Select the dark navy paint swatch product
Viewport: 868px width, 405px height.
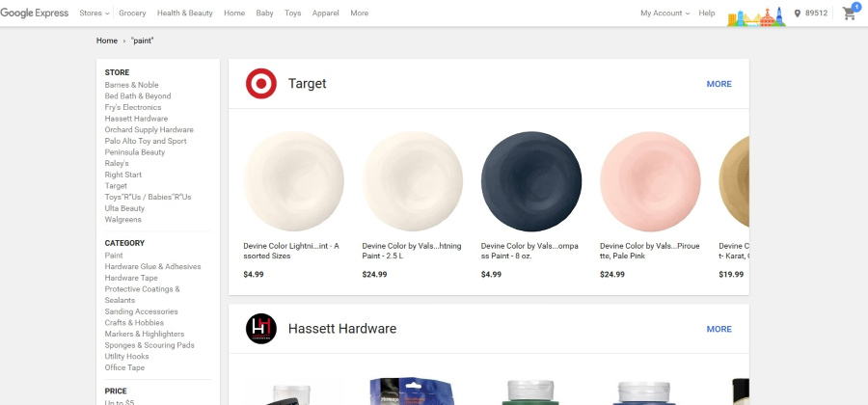click(x=531, y=181)
